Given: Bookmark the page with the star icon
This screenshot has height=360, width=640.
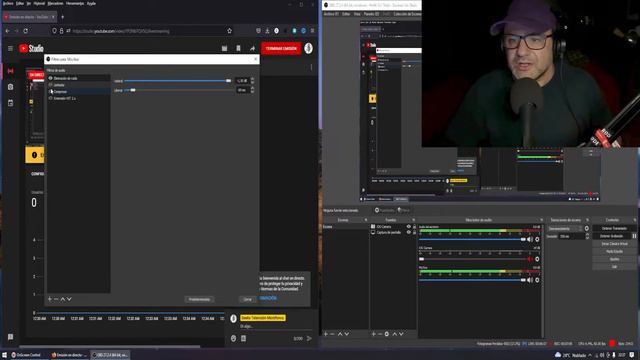Looking at the screenshot, I should [x=229, y=31].
